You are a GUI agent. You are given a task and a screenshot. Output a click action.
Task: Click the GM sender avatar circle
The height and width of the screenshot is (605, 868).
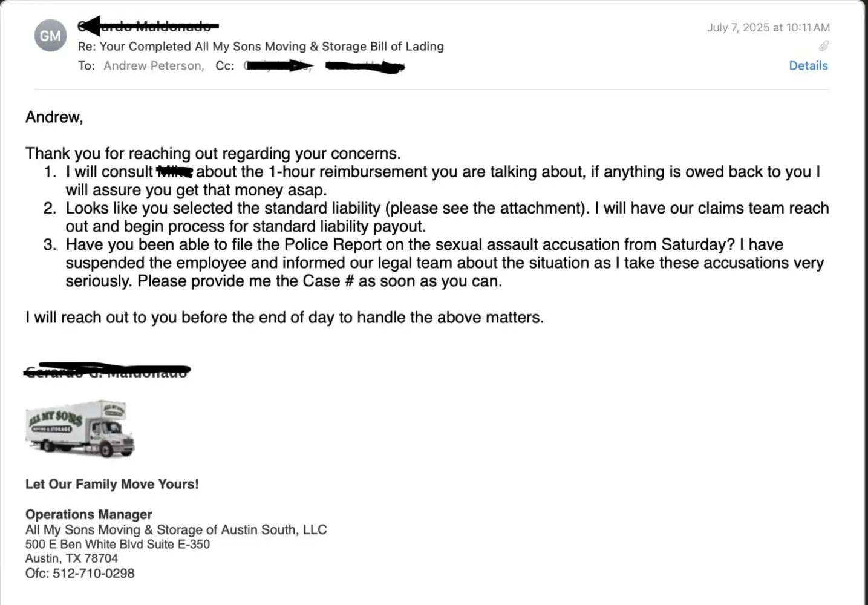pos(50,36)
